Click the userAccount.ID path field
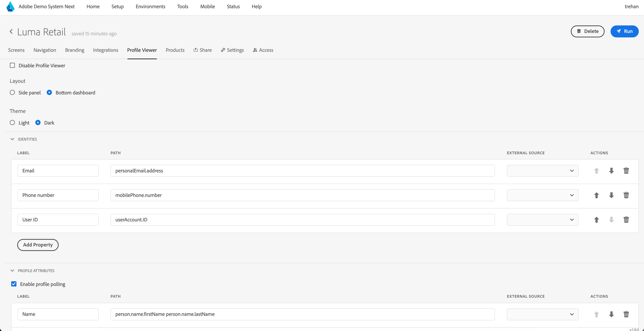Viewport: 644px width, 331px height. (303, 220)
